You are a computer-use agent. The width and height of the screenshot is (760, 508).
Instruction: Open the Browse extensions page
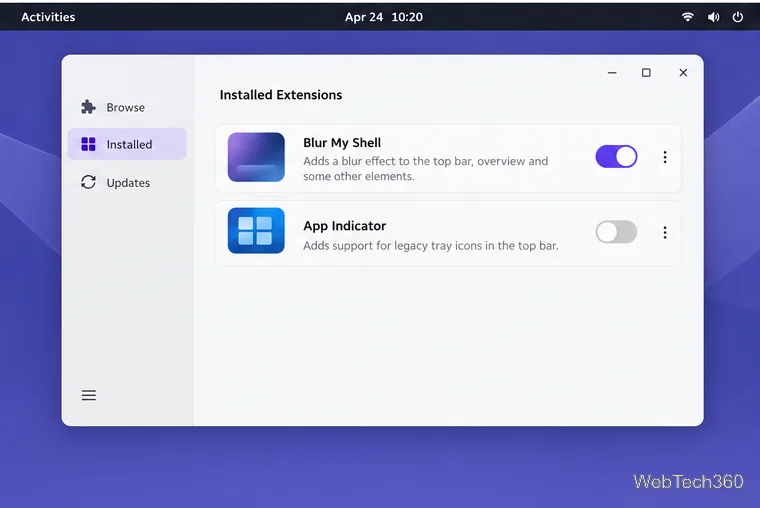(x=127, y=107)
